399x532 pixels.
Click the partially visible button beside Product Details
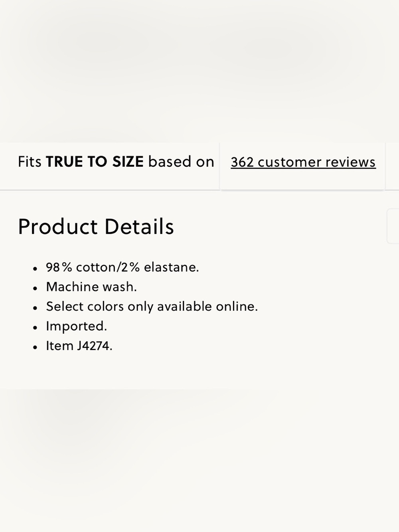(x=393, y=226)
